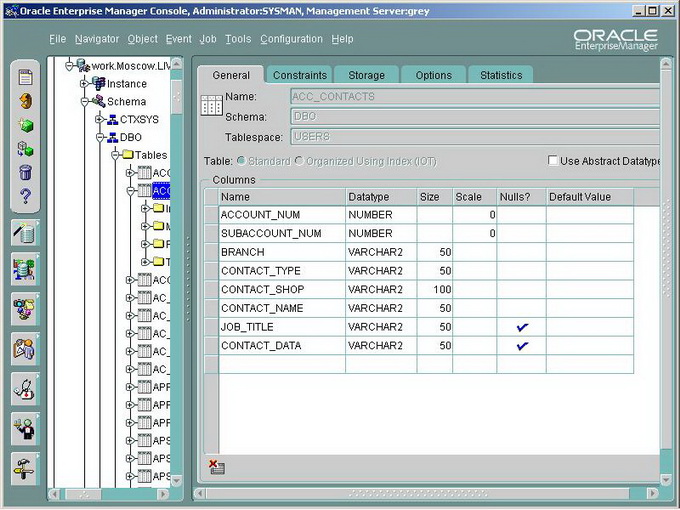Click the Size column header
Image resolution: width=680 pixels, height=510 pixels.
click(435, 197)
